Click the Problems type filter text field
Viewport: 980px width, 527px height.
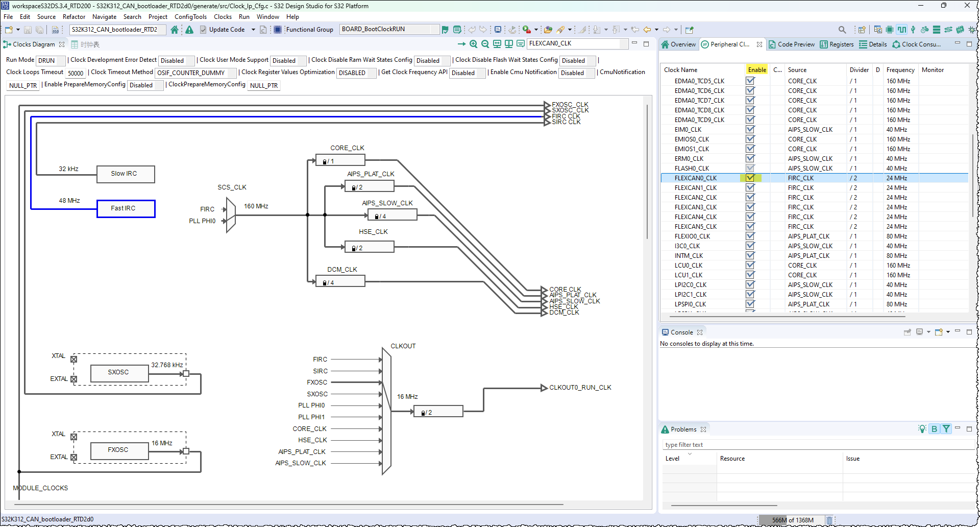point(819,445)
